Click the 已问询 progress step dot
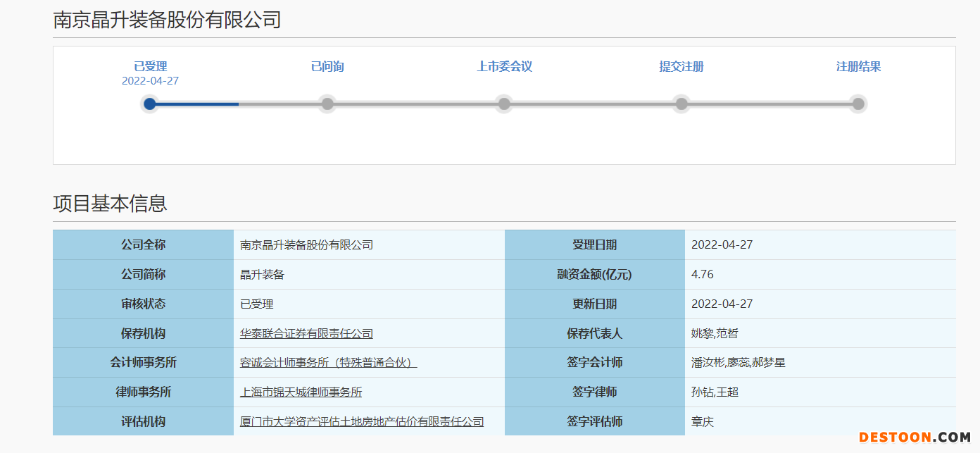The height and width of the screenshot is (453, 980). coord(327,104)
